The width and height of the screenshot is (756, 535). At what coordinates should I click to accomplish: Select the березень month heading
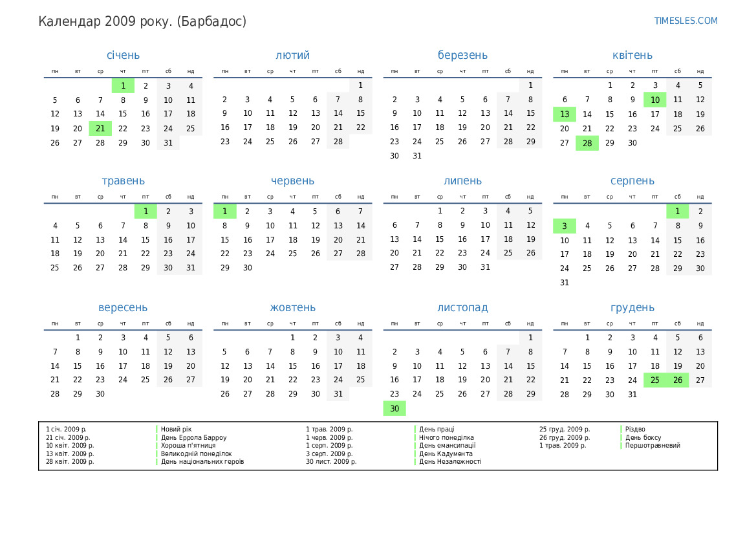[x=462, y=55]
